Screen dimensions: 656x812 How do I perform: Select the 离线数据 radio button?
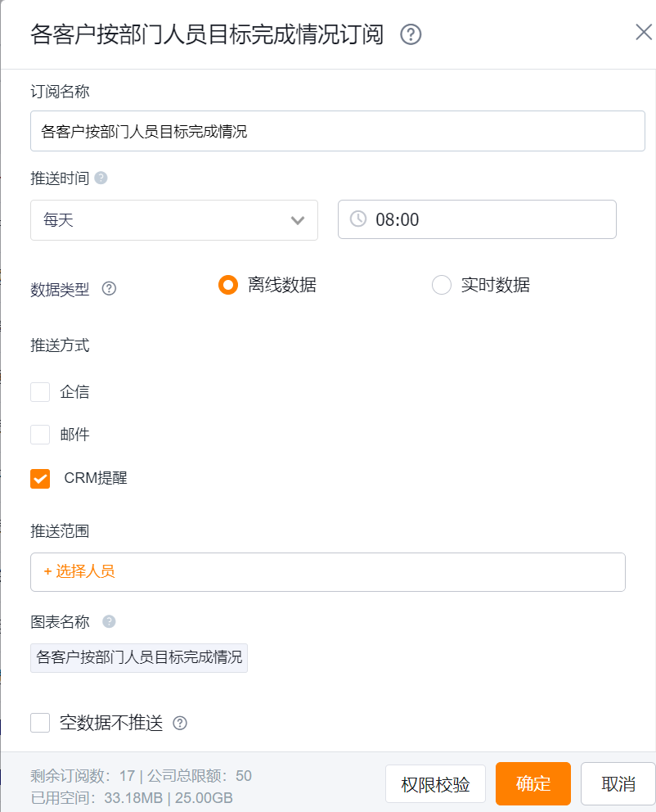pos(228,285)
